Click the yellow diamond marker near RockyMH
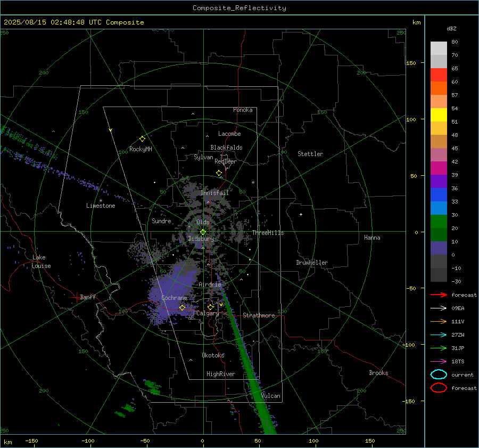This screenshot has height=448, width=479. click(142, 139)
